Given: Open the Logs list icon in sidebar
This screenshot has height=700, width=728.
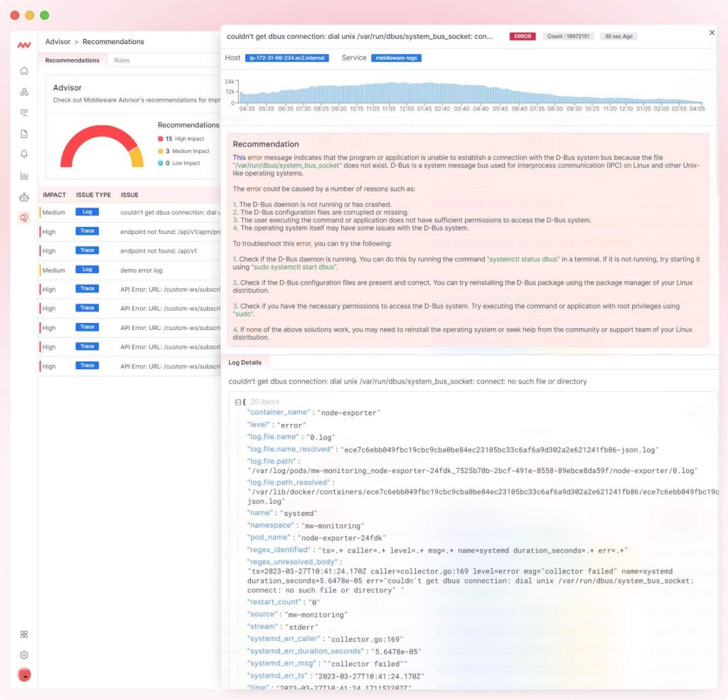Looking at the screenshot, I should [x=23, y=112].
